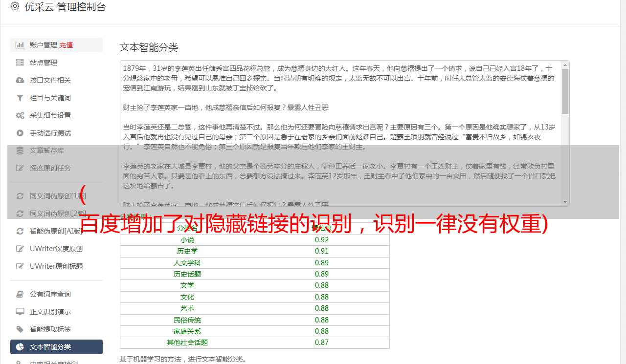Click the filter icon for 栏目与关键词
Viewport: 626px width, 364px height.
tap(20, 98)
